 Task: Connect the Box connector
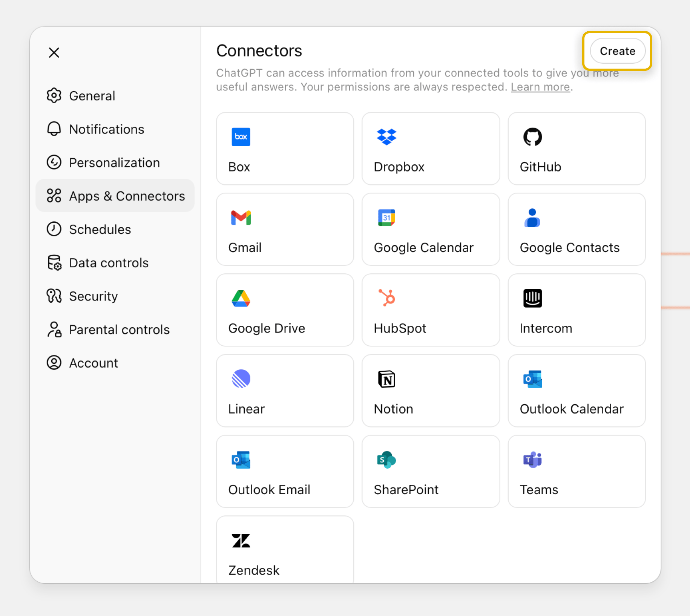coord(285,149)
